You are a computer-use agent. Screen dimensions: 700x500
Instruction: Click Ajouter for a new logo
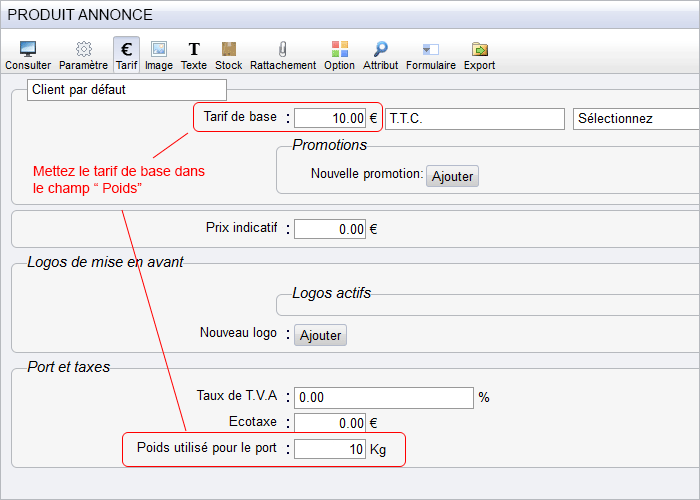pos(320,335)
